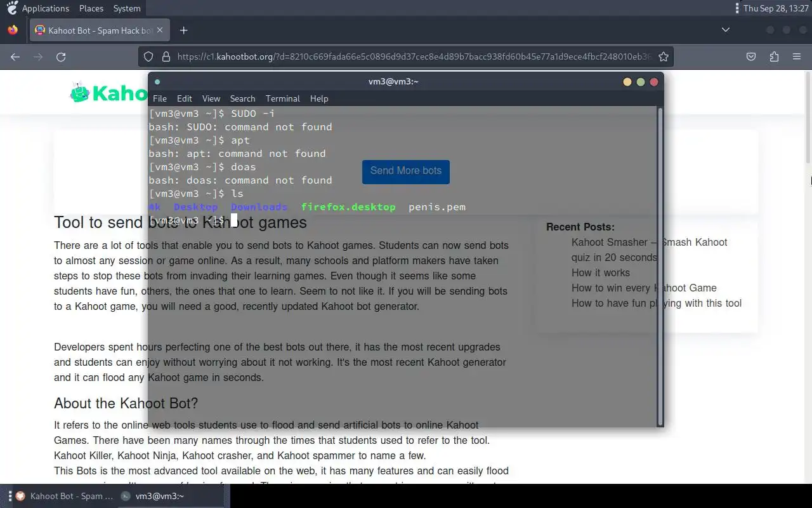The image size is (812, 508).
Task: Open the terminal View menu
Action: tap(211, 98)
